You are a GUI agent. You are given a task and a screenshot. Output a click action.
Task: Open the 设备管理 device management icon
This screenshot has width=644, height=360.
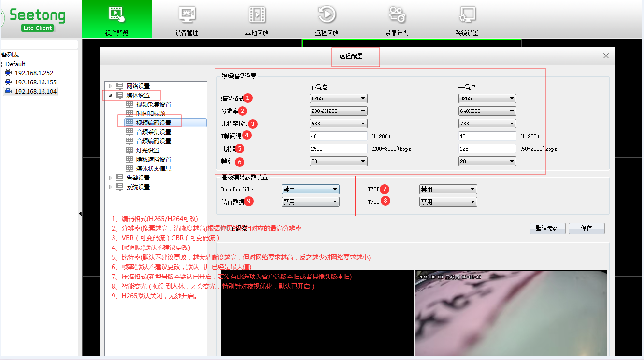[186, 19]
